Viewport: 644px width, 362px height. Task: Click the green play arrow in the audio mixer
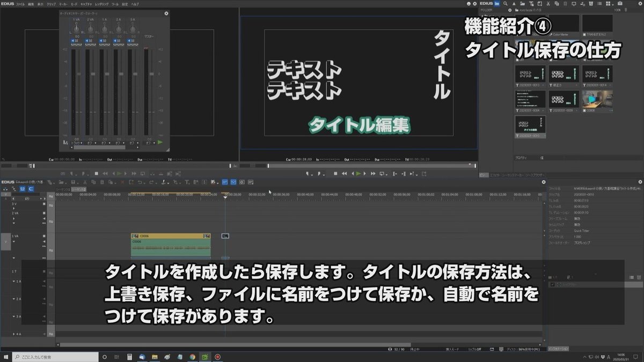point(159,142)
